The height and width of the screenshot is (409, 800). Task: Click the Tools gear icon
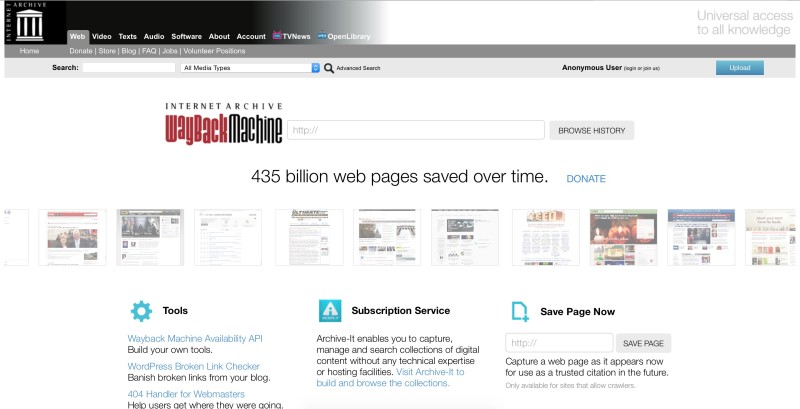141,311
